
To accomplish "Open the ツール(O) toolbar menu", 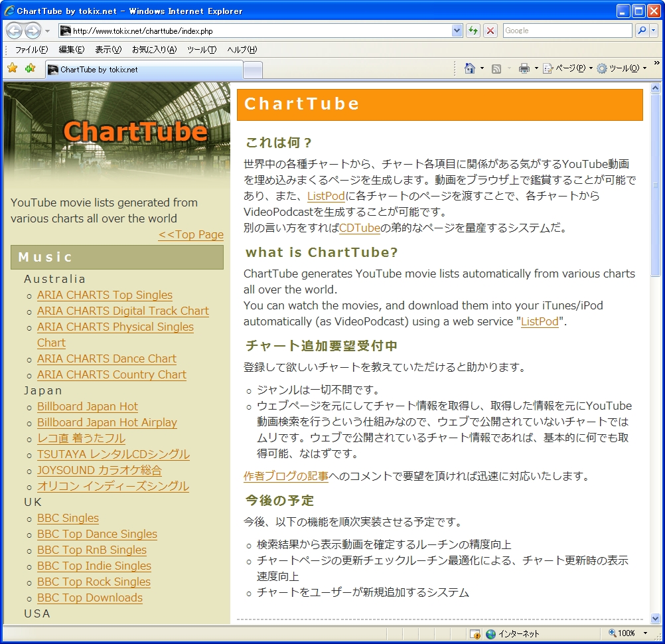I will click(622, 68).
